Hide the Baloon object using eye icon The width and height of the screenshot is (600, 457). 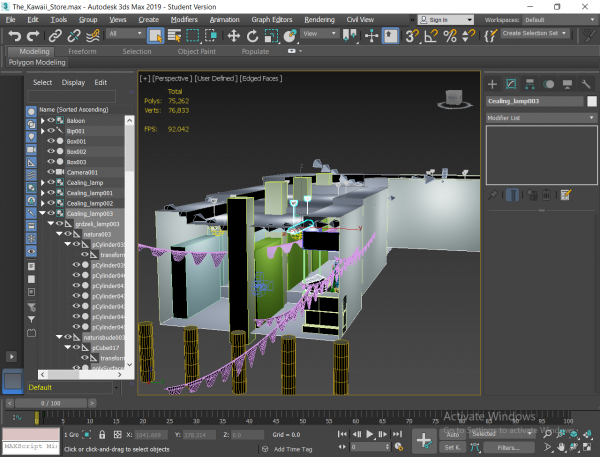coord(50,120)
